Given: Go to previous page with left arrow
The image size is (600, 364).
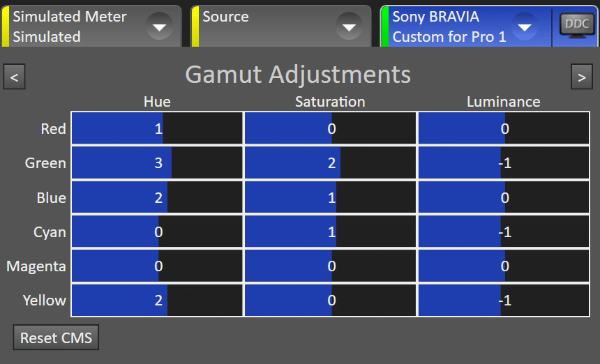Looking at the screenshot, I should coord(14,77).
